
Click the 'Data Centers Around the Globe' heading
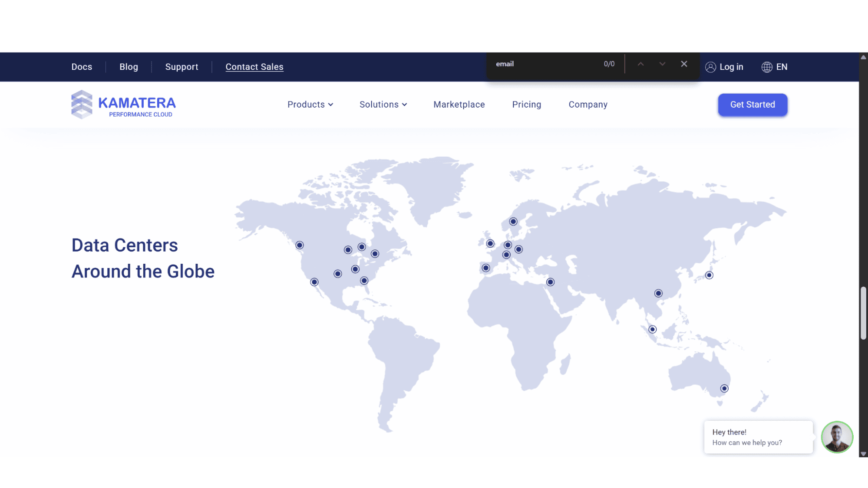pyautogui.click(x=143, y=259)
